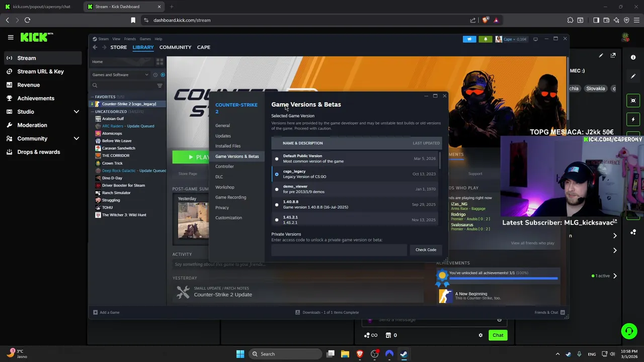Click View all friends who play
The height and width of the screenshot is (362, 644).
(x=532, y=243)
